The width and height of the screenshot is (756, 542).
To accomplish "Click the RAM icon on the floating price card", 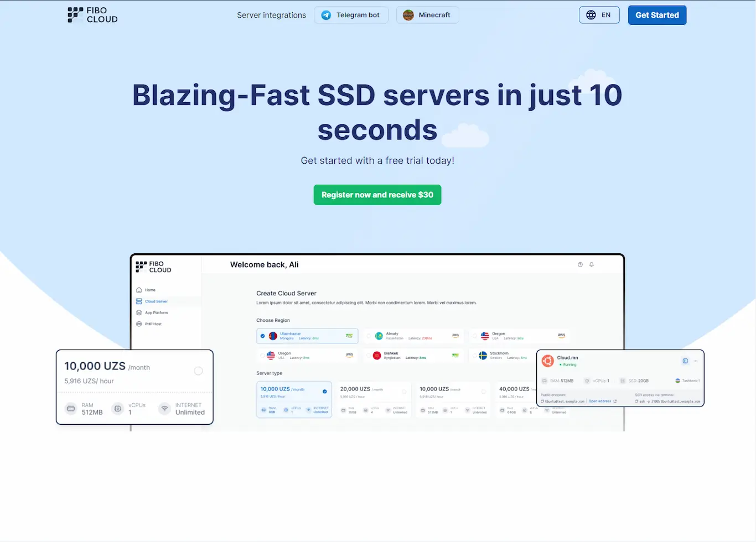I will (x=71, y=409).
